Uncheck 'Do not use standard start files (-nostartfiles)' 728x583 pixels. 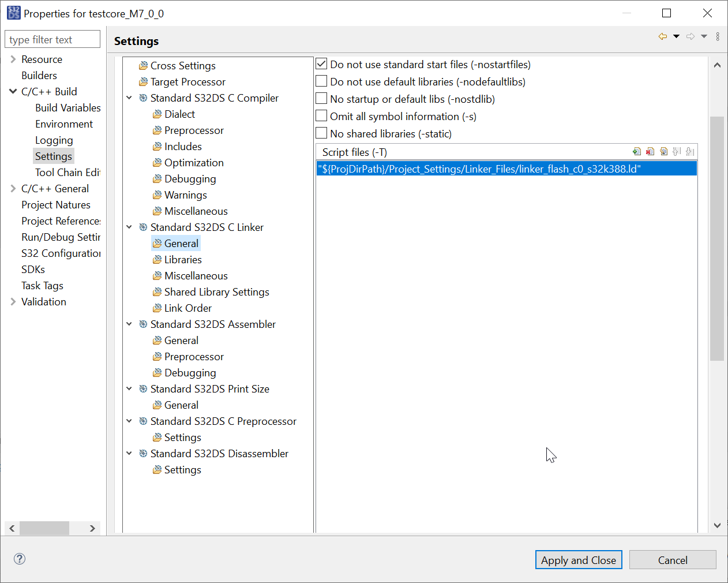(x=321, y=63)
